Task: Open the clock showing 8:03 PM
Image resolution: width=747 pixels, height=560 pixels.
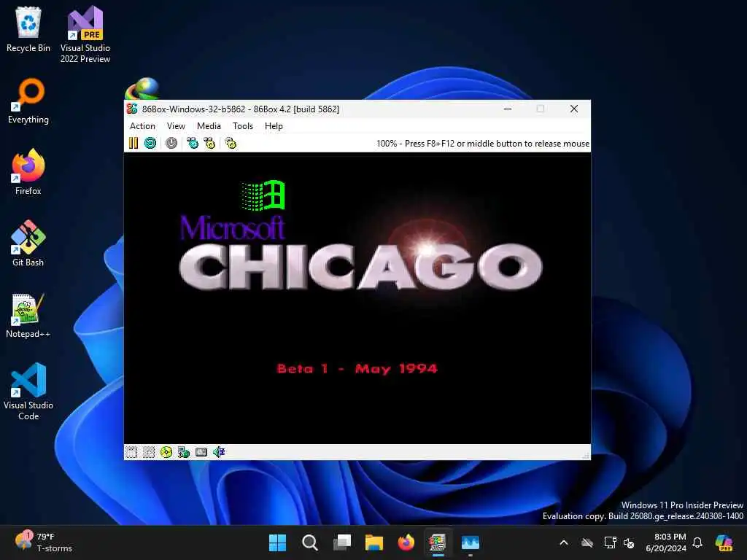Action: (x=665, y=542)
